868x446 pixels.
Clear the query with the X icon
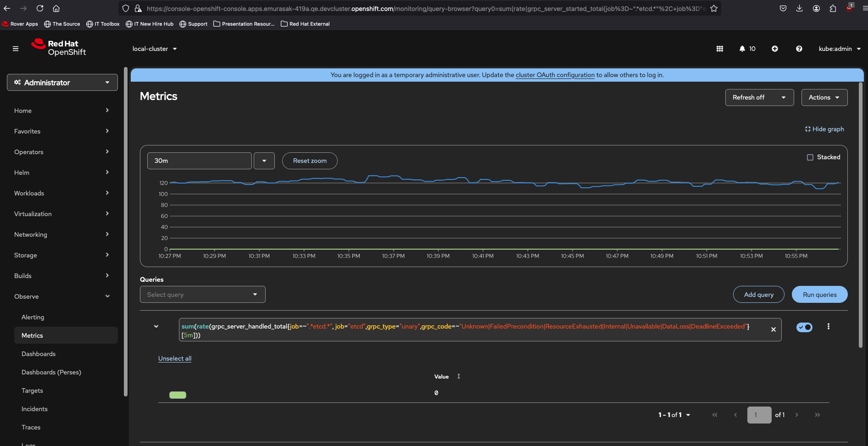[773, 329]
